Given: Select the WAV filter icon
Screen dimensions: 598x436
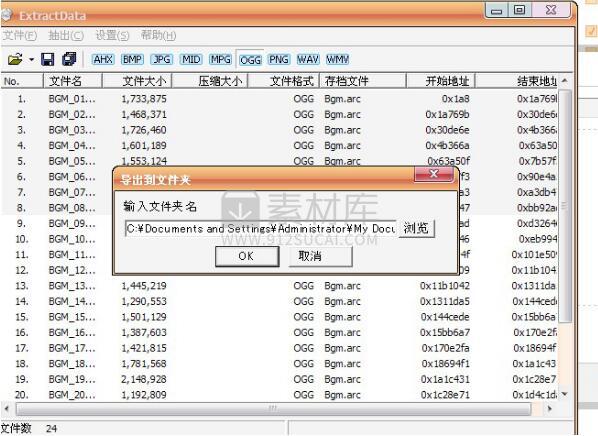Looking at the screenshot, I should coord(308,60).
